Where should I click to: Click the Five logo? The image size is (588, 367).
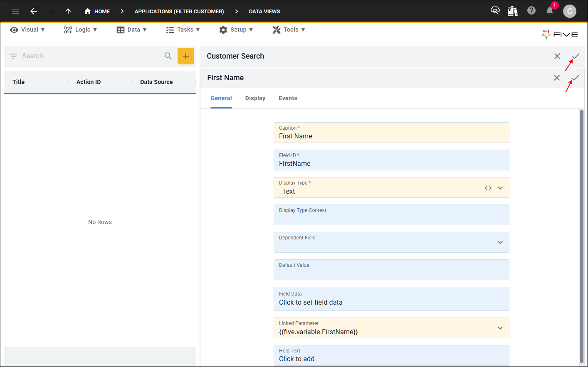[x=560, y=34]
